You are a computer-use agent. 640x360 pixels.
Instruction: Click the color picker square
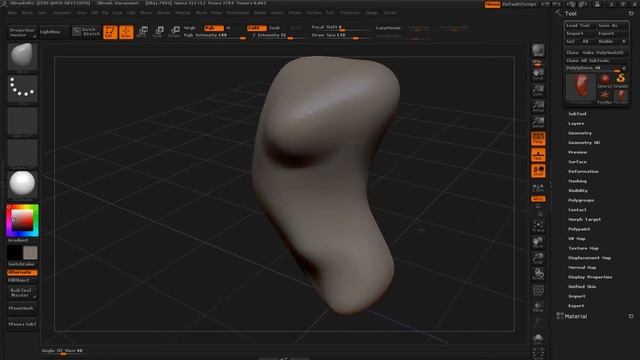pyautogui.click(x=22, y=220)
